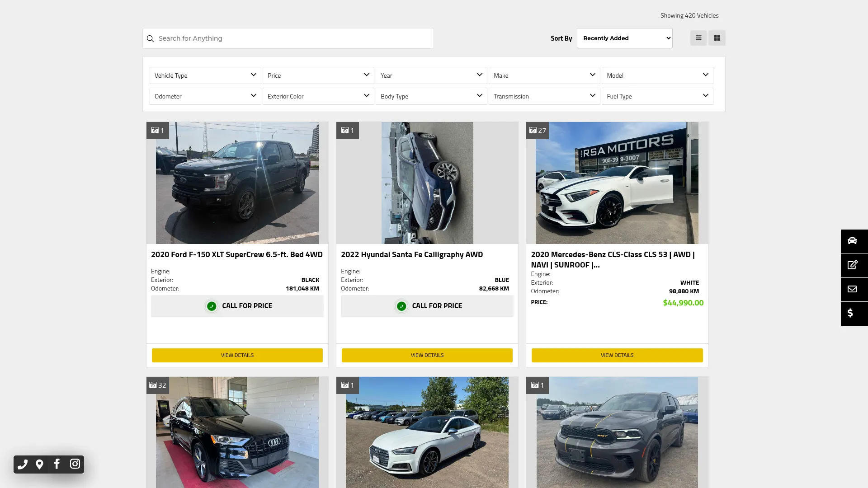This screenshot has width=868, height=488.
Task: Expand the Exterior Color filter
Action: 318,96
